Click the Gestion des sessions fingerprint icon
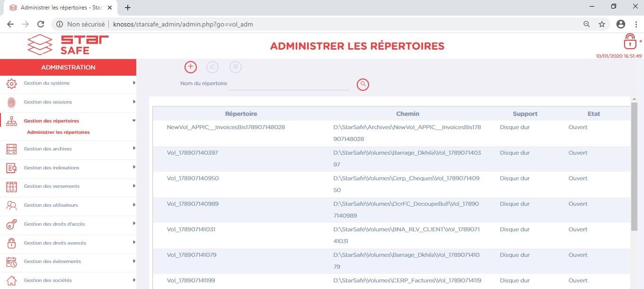The image size is (644, 289). pyautogui.click(x=11, y=102)
